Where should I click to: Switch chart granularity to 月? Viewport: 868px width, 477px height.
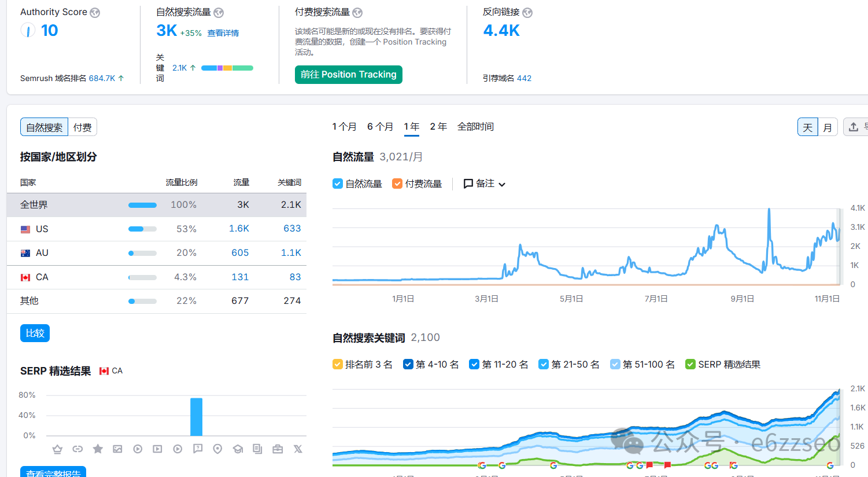pos(828,127)
